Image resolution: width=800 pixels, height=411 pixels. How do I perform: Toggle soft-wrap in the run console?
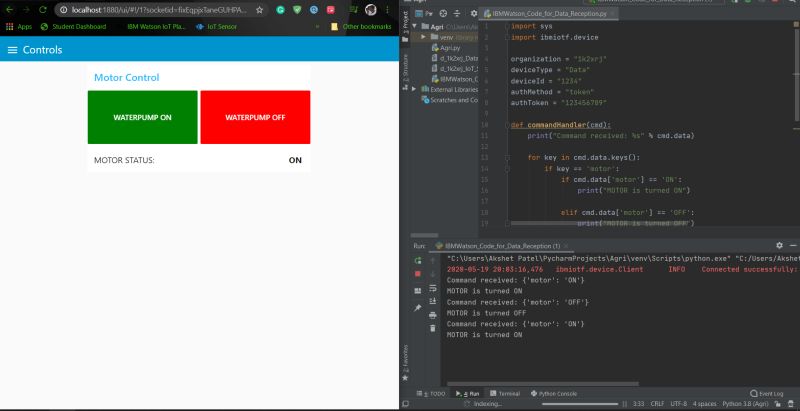tap(433, 288)
